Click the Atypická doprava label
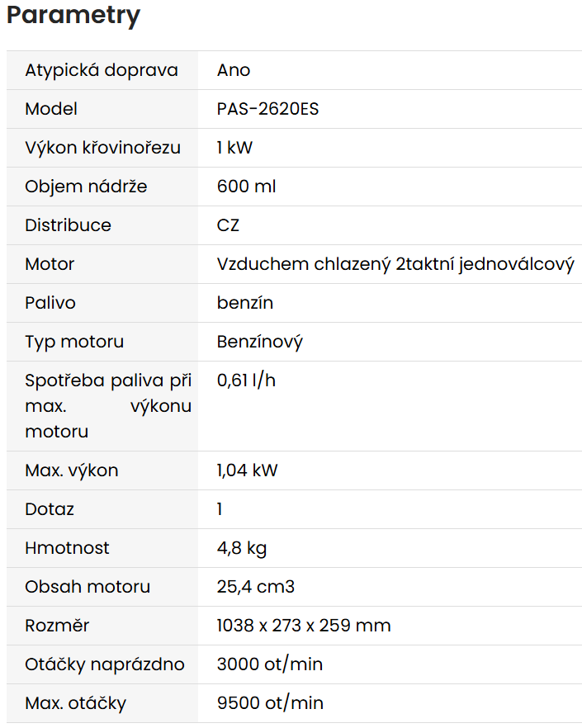Viewport: 582px width, 728px height. (102, 70)
